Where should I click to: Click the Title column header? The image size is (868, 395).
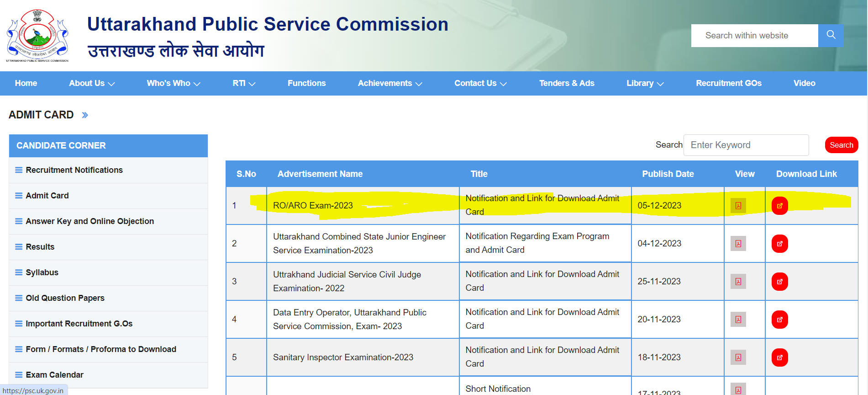(479, 174)
